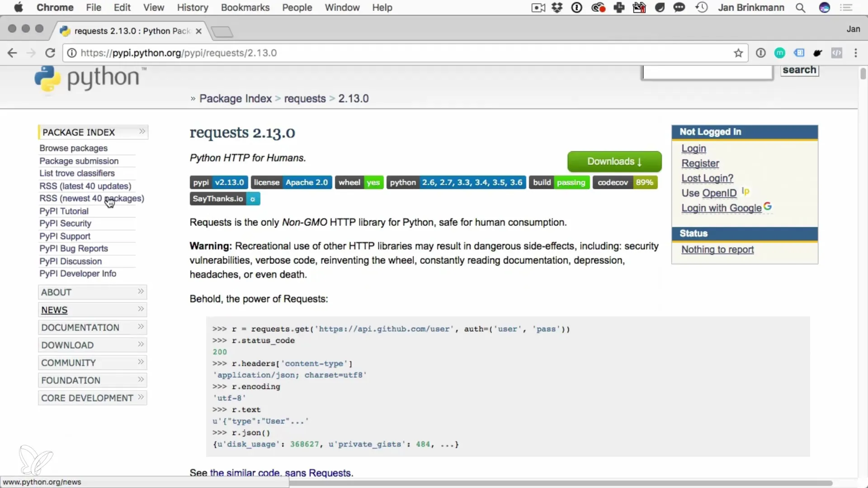This screenshot has height=488, width=868.
Task: Click the wheel yes badge
Action: pyautogui.click(x=359, y=183)
